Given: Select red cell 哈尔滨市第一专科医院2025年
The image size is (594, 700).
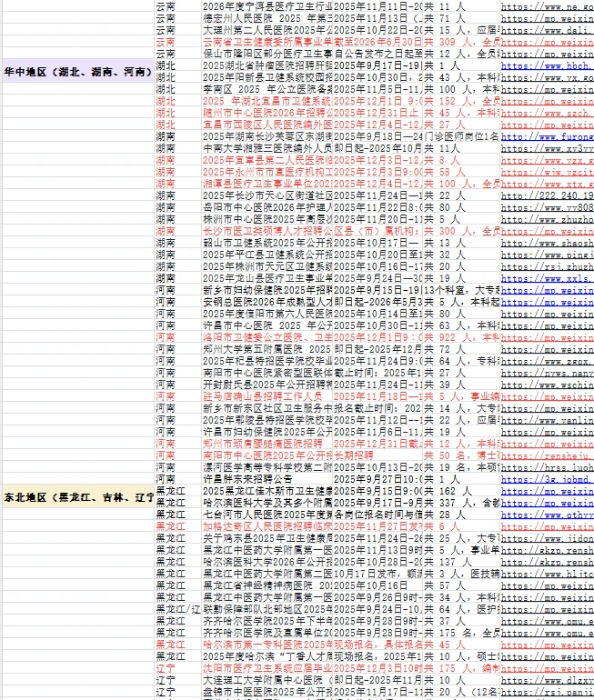Looking at the screenshot, I should pos(267,645).
